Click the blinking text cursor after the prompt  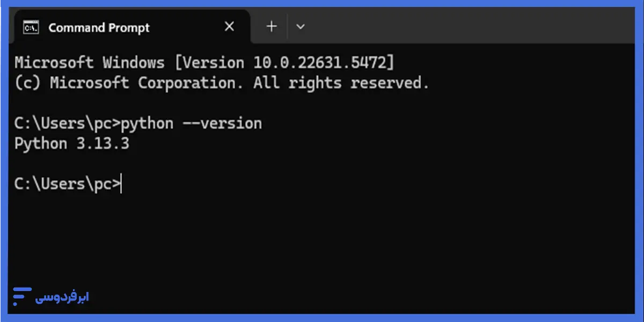pyautogui.click(x=121, y=185)
